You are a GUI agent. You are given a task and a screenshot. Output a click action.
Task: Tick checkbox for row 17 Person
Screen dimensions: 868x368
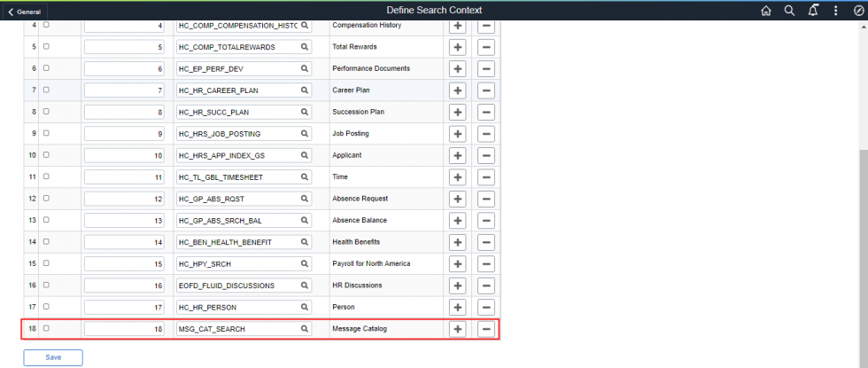(46, 307)
